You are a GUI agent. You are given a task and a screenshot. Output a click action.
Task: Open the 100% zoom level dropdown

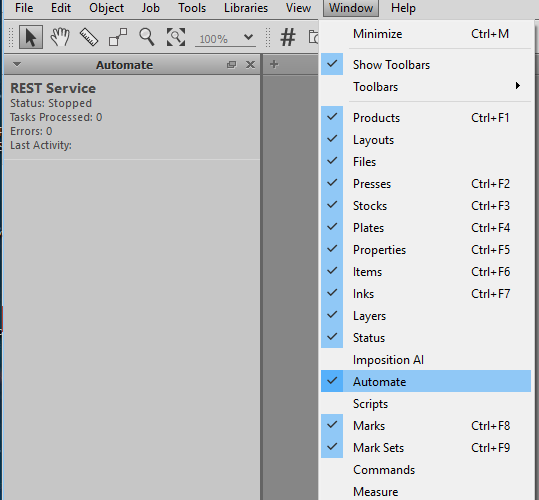coord(248,37)
